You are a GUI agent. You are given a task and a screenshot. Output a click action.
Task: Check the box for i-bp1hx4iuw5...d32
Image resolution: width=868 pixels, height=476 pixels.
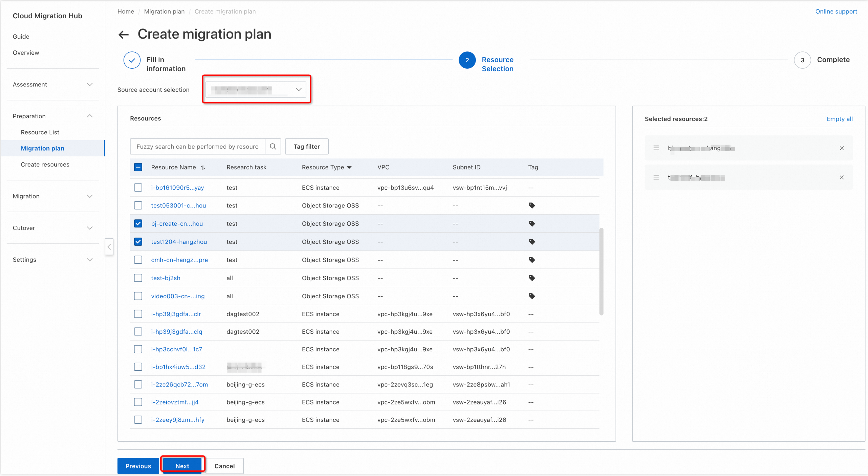click(x=138, y=367)
